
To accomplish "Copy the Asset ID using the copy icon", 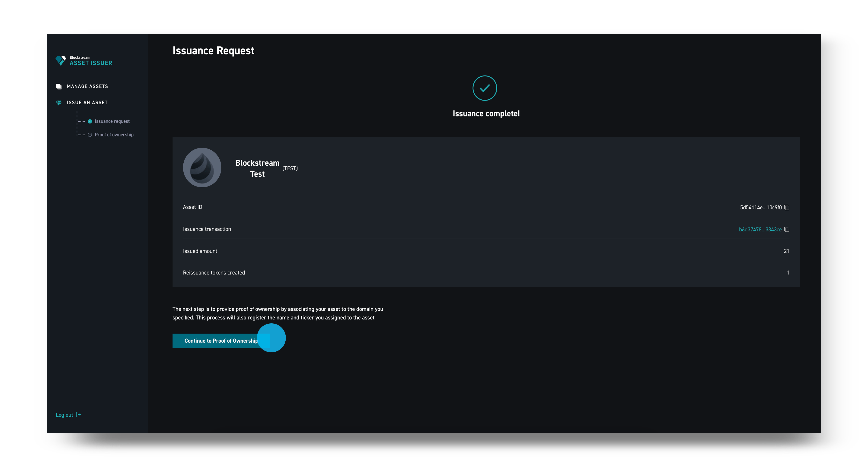I will (x=787, y=207).
